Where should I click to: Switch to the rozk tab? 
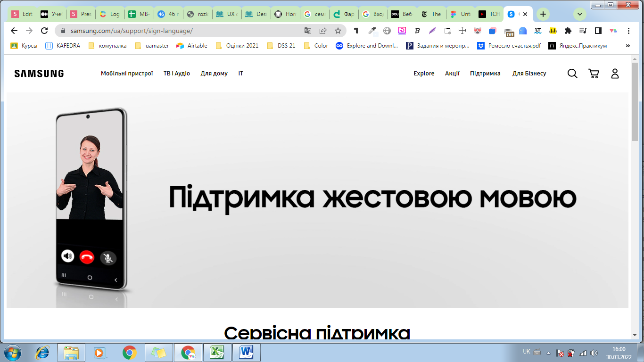tap(198, 14)
